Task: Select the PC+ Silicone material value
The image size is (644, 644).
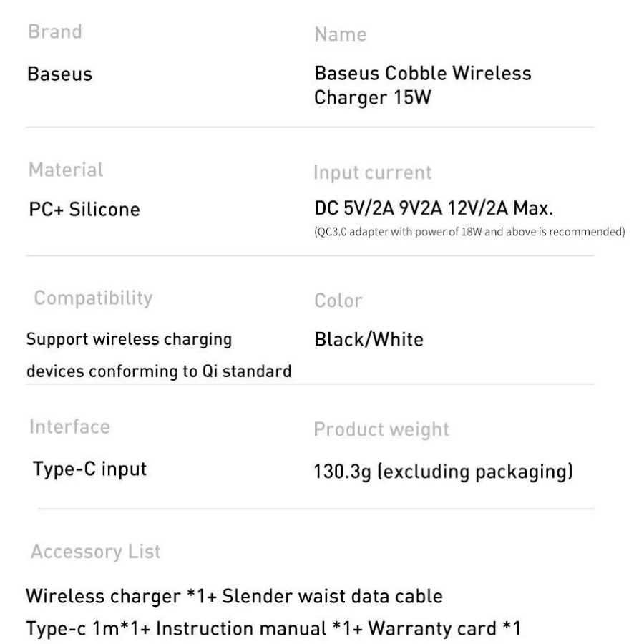Action: (83, 210)
